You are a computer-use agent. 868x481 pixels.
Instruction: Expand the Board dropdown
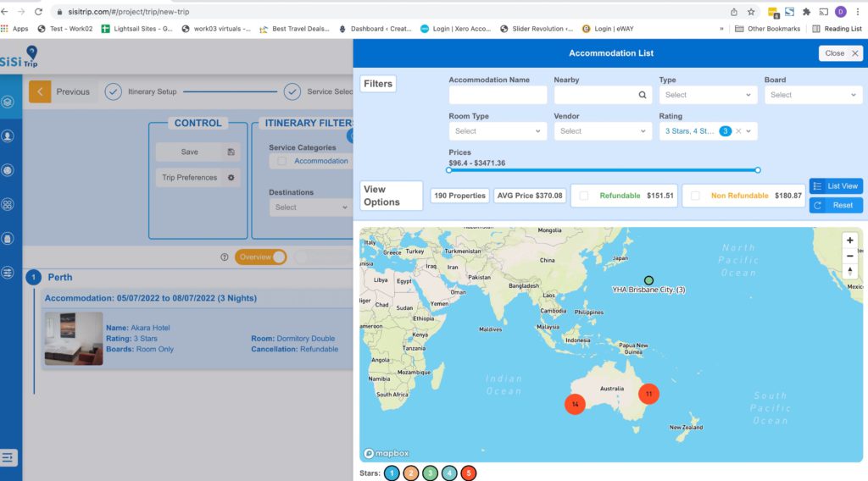pyautogui.click(x=813, y=96)
